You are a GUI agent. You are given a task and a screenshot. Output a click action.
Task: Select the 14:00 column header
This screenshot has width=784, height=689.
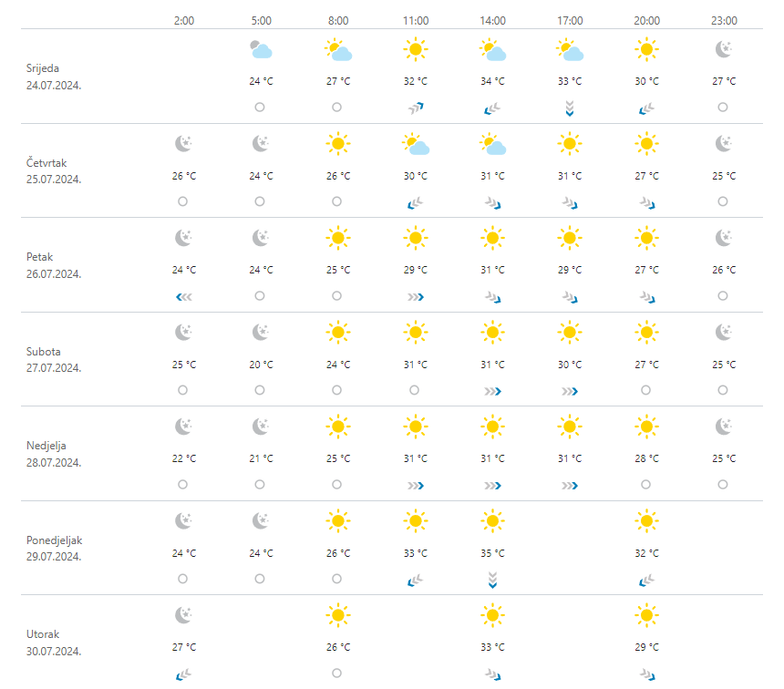tap(492, 21)
